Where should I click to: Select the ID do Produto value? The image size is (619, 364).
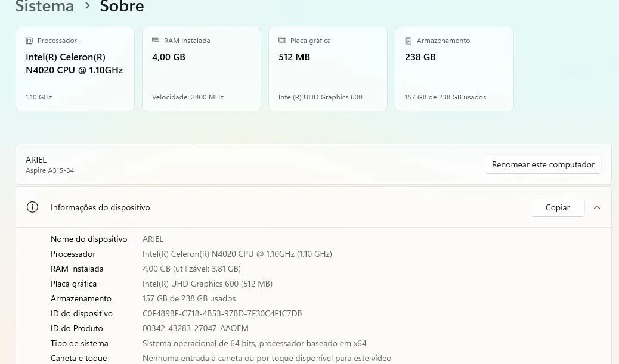pos(196,328)
